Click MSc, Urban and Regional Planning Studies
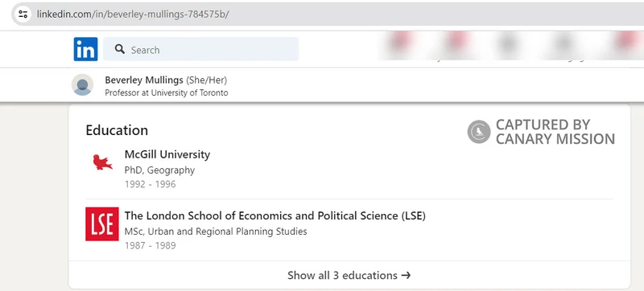 click(x=216, y=232)
